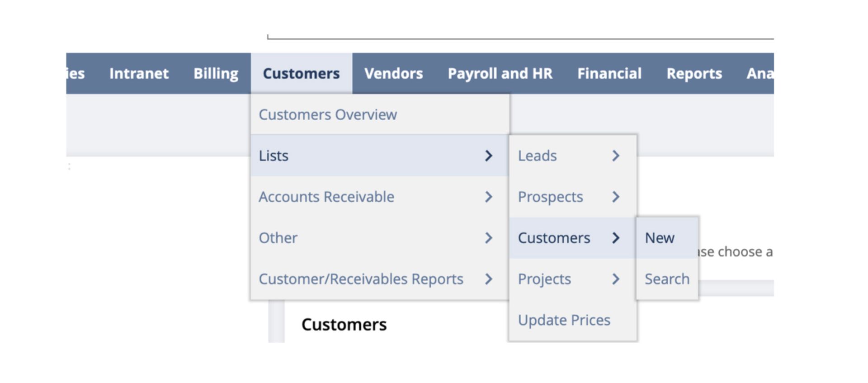Select Update Prices from the menu
The width and height of the screenshot is (868, 383).
point(564,320)
